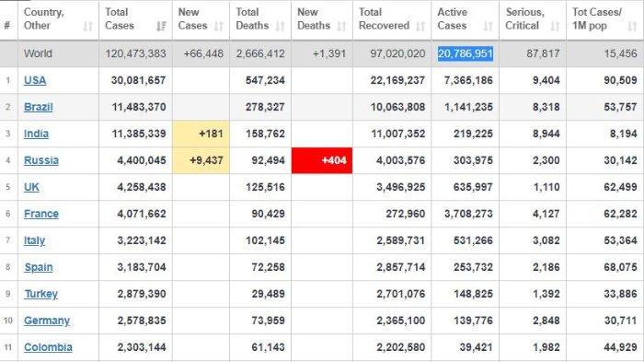Sort by New Deaths arrow icon

pos(341,27)
